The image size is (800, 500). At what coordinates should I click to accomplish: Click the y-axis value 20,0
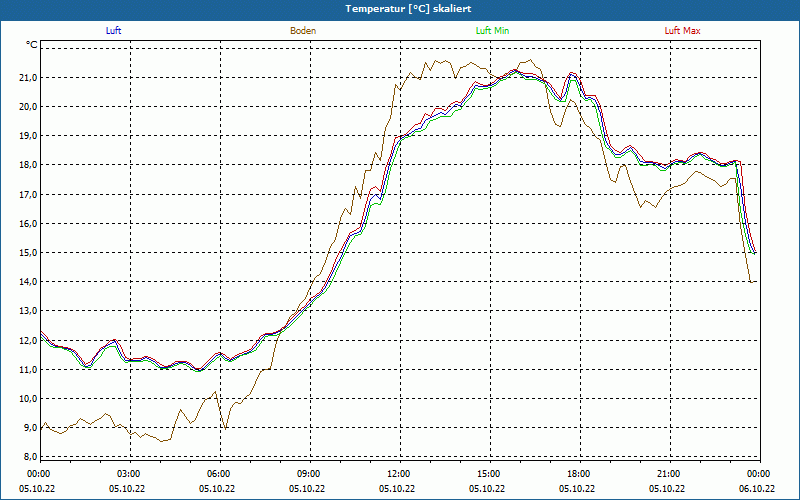pyautogui.click(x=29, y=107)
